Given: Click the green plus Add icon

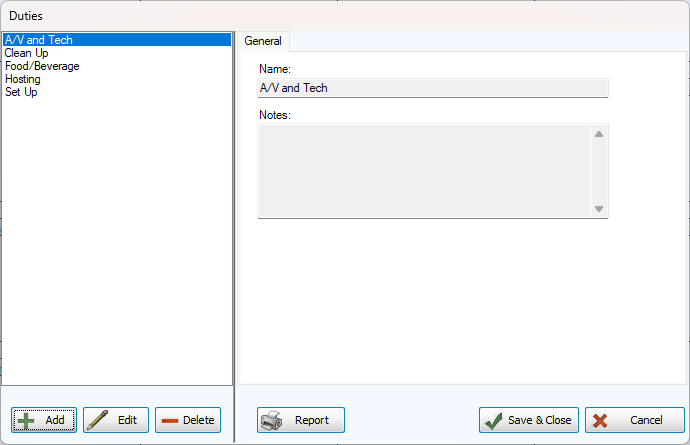Looking at the screenshot, I should 27,420.
